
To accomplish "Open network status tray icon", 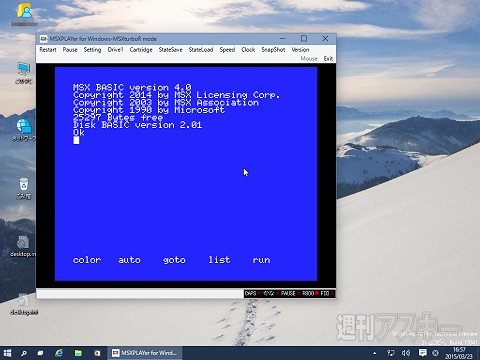I will (390, 353).
